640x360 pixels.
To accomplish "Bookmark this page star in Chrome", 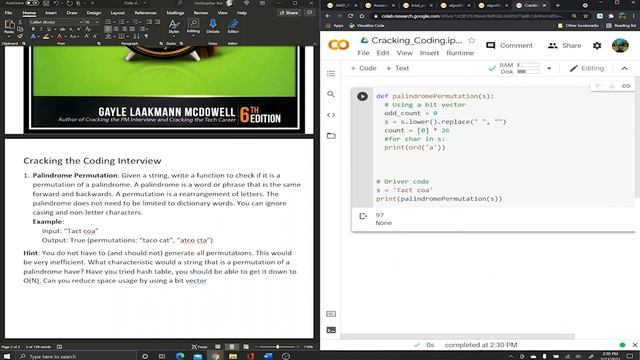I will (586, 16).
